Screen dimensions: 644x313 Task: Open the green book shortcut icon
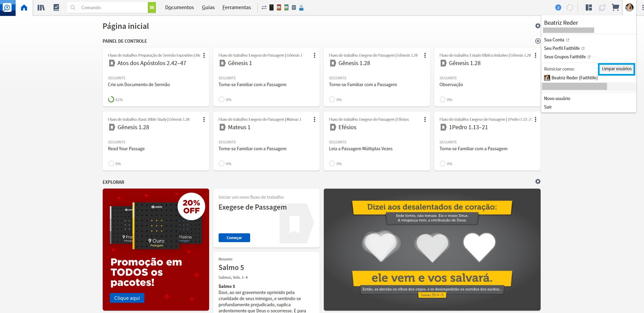pyautogui.click(x=286, y=7)
